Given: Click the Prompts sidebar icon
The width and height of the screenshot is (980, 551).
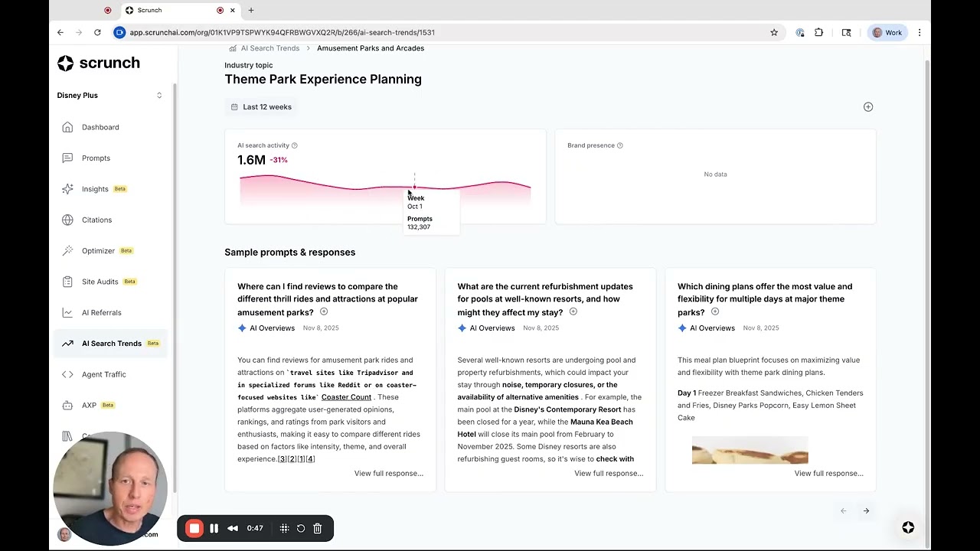Looking at the screenshot, I should click(67, 158).
